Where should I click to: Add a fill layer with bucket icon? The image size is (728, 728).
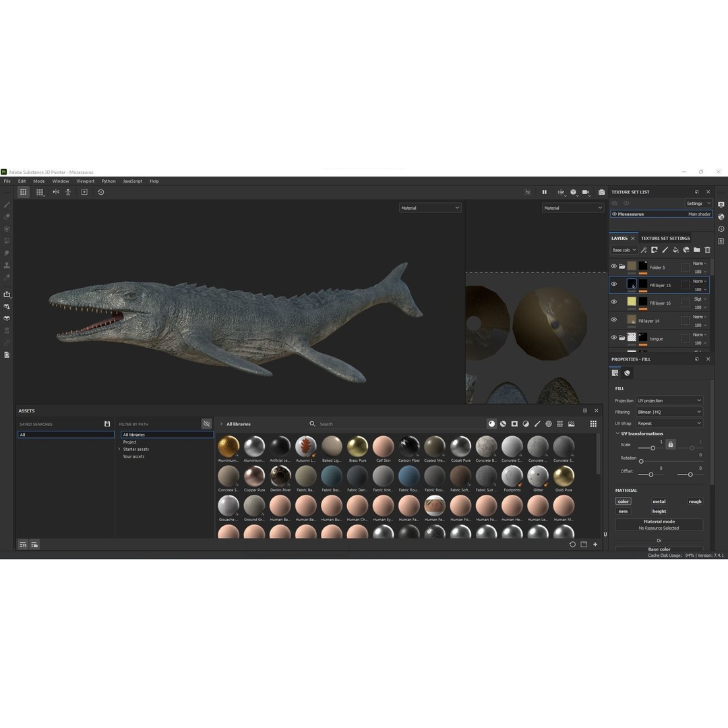[675, 250]
